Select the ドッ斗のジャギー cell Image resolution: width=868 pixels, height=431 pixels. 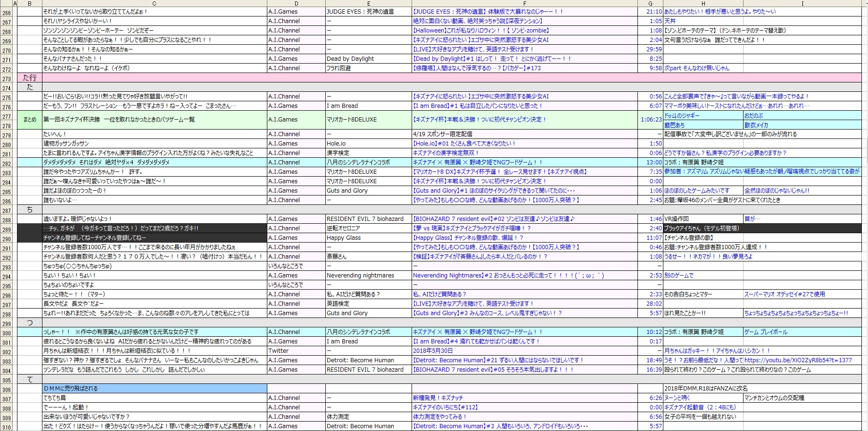click(703, 115)
